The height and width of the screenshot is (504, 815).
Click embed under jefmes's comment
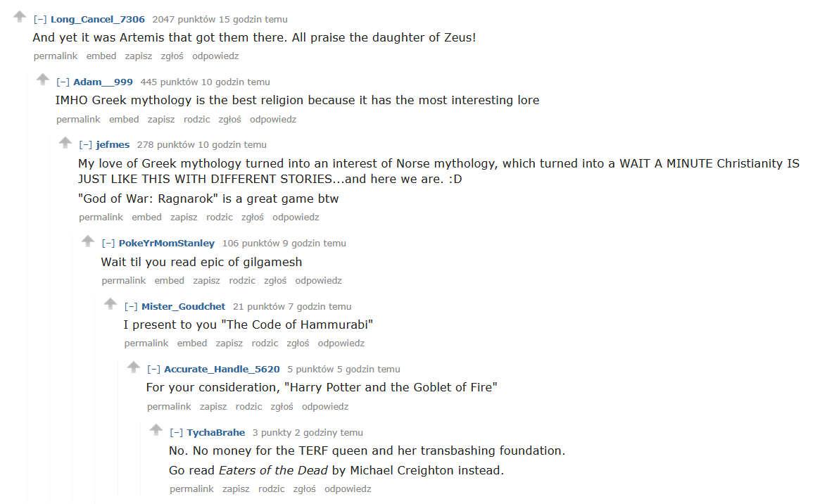[146, 218]
